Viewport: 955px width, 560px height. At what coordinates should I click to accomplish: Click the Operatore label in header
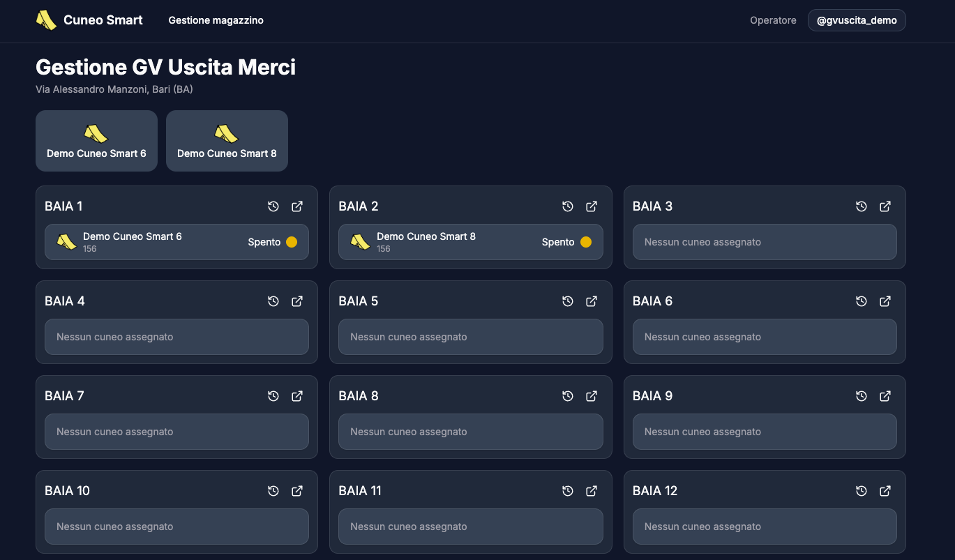773,20
